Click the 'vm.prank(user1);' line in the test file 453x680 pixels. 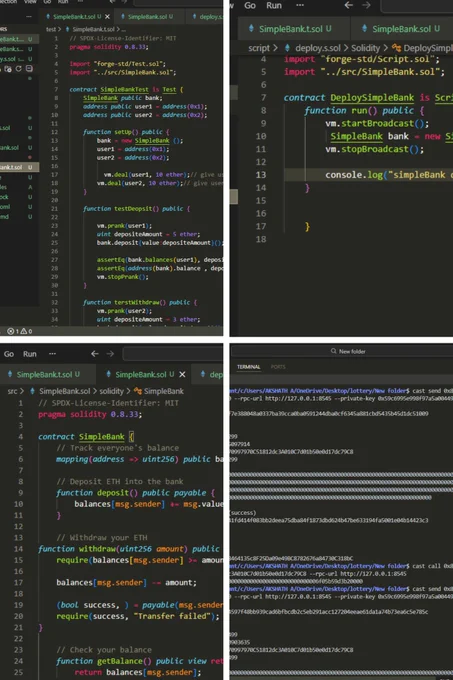tap(124, 226)
